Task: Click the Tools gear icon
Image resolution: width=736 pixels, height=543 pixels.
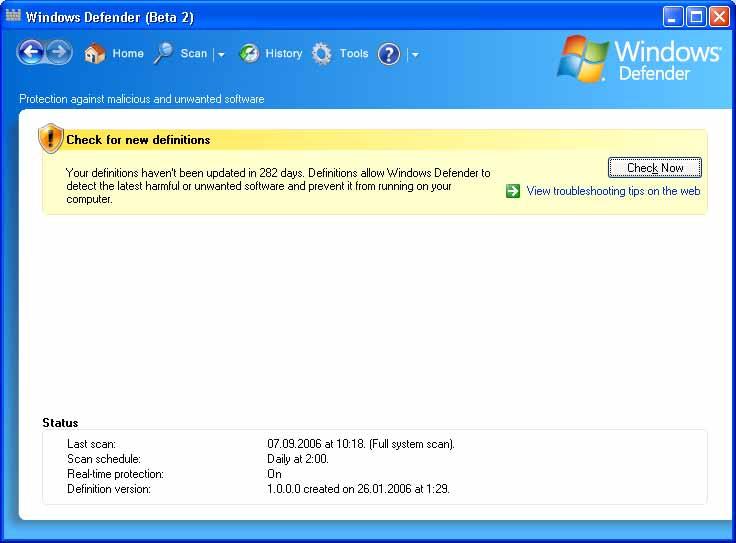Action: point(322,54)
